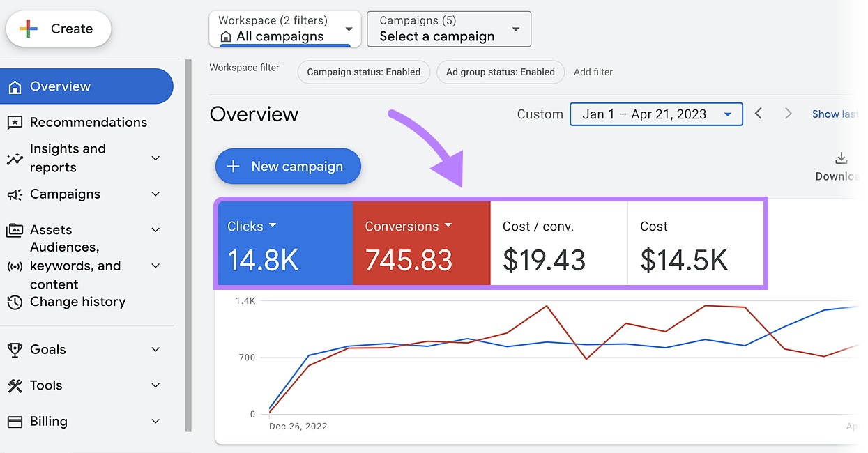Click the Campaign status: Enabled filter chip
This screenshot has width=868, height=453.
pos(363,72)
